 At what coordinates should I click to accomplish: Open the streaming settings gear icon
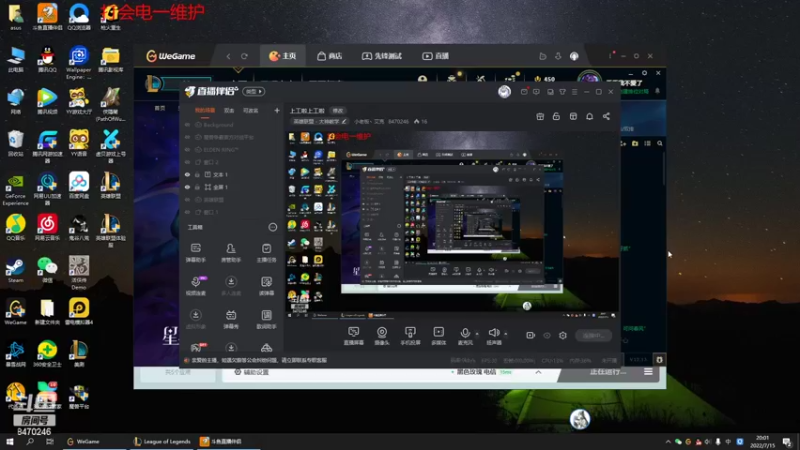[x=563, y=335]
